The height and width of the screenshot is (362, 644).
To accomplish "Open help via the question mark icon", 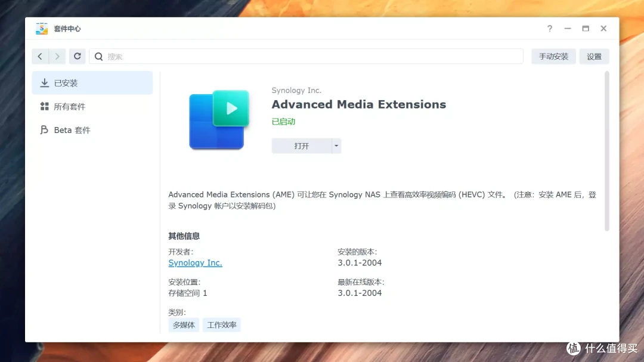I will [549, 28].
